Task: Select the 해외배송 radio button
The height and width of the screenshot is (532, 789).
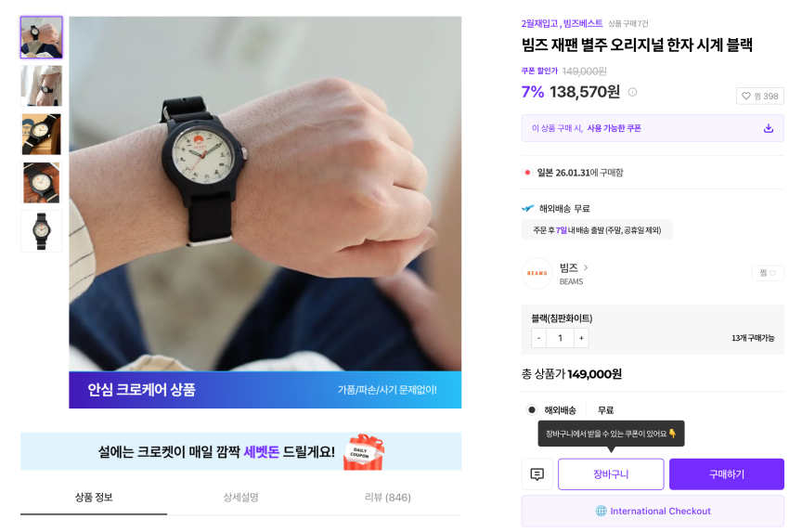Action: pos(531,409)
